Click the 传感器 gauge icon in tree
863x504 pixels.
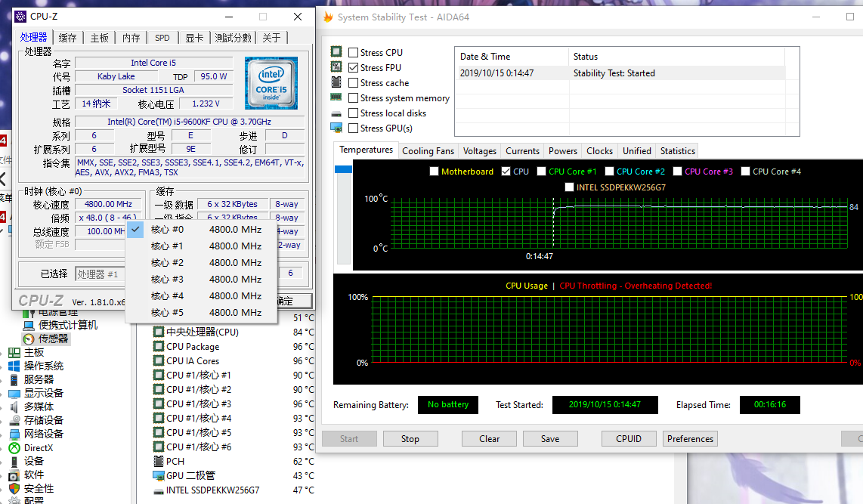[29, 339]
